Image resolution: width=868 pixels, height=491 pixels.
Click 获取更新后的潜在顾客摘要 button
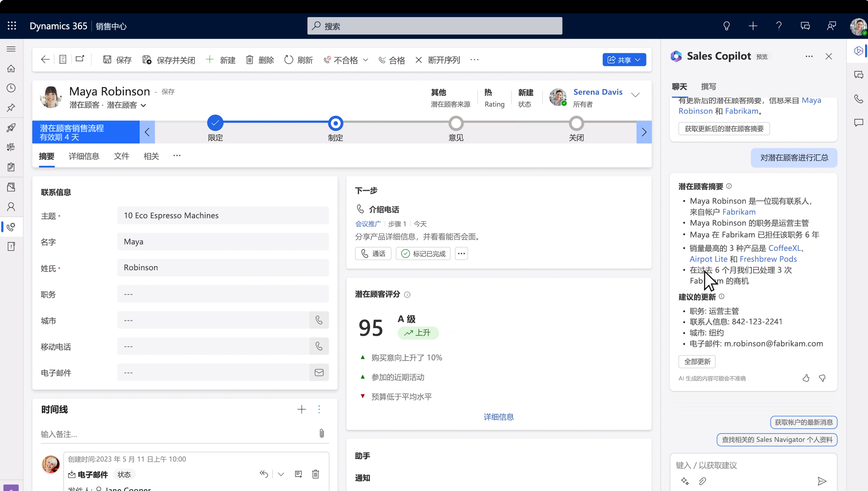724,129
